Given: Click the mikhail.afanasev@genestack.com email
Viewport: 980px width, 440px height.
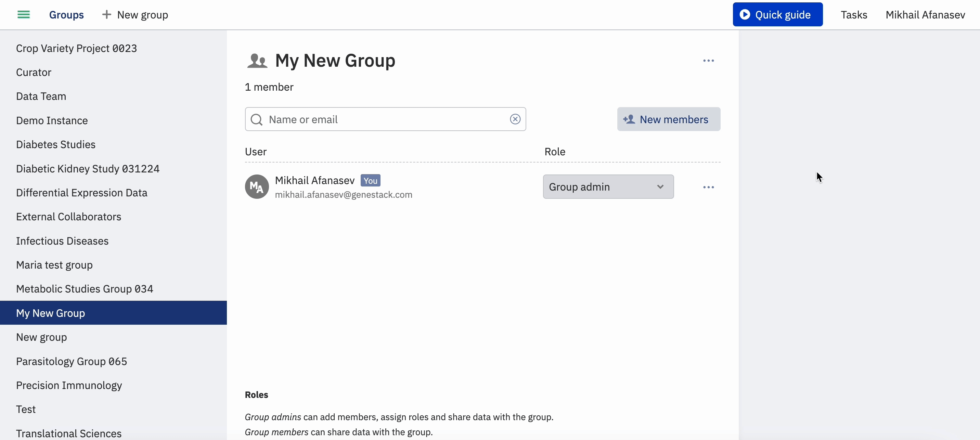Looking at the screenshot, I should point(344,195).
